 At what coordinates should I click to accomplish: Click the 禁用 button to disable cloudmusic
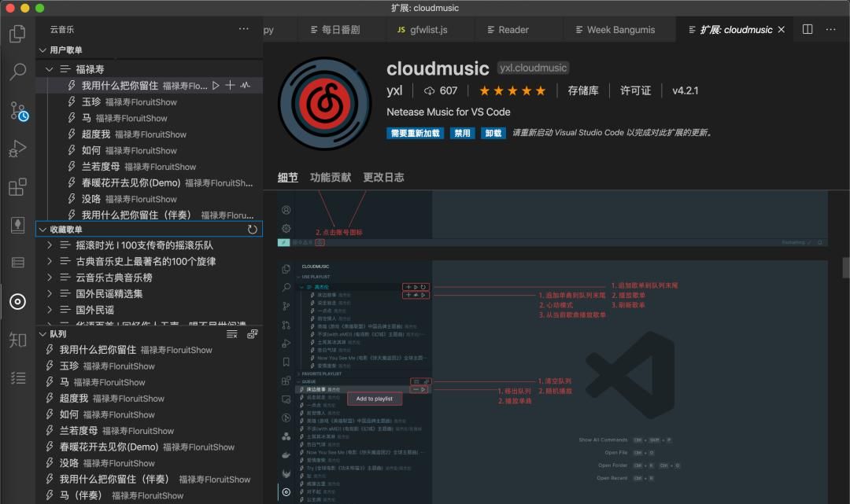tap(463, 134)
